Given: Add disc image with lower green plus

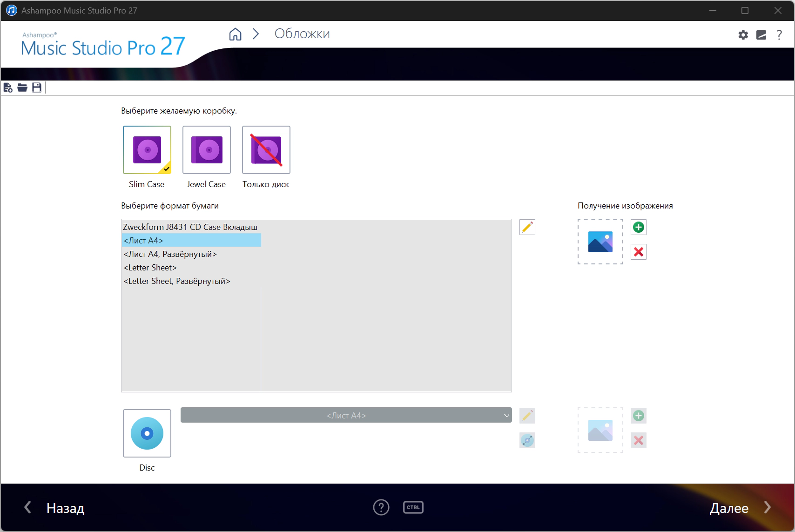Looking at the screenshot, I should [639, 416].
